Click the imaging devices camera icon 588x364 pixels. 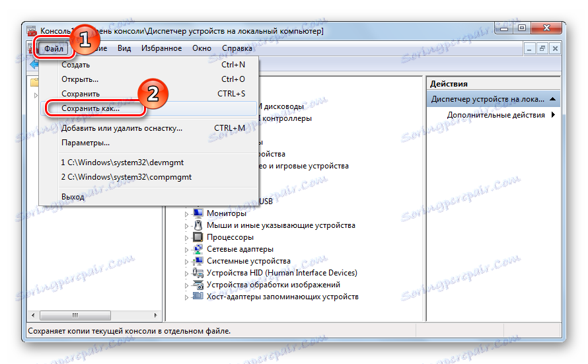198,285
